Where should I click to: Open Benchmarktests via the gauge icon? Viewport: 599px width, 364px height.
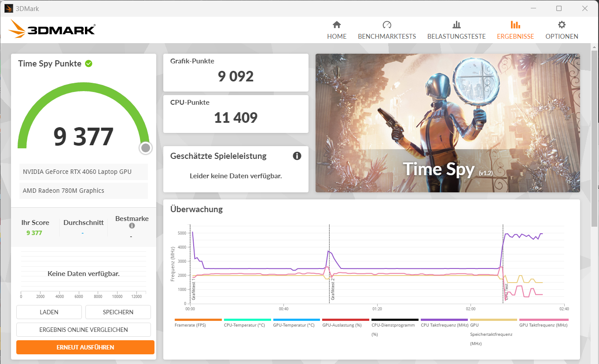(x=386, y=25)
